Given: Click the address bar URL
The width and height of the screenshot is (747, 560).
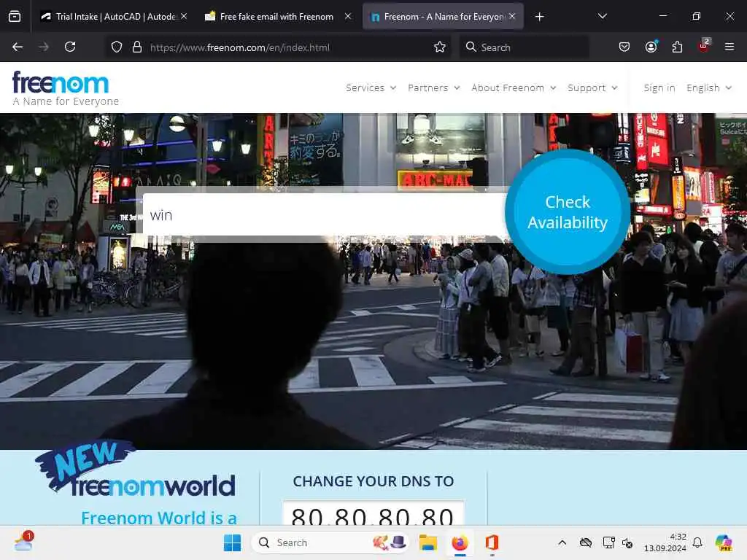Looking at the screenshot, I should 239,47.
